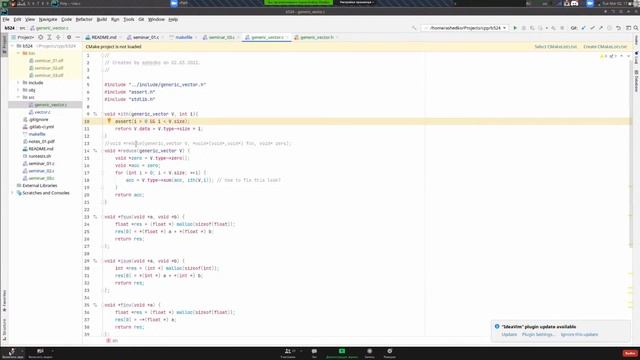Click the gutter marker on line 9
640x360 pixels.
tap(95, 114)
